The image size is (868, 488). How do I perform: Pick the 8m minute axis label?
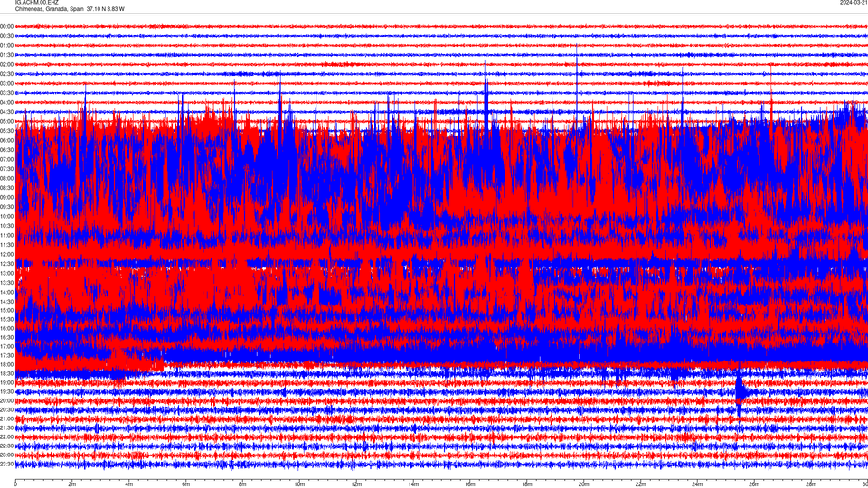(x=242, y=484)
